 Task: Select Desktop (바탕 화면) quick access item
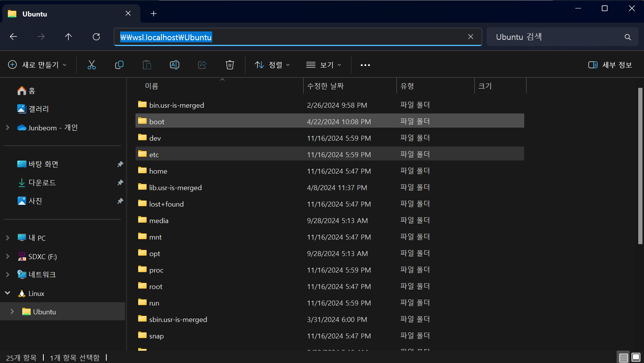click(38, 164)
